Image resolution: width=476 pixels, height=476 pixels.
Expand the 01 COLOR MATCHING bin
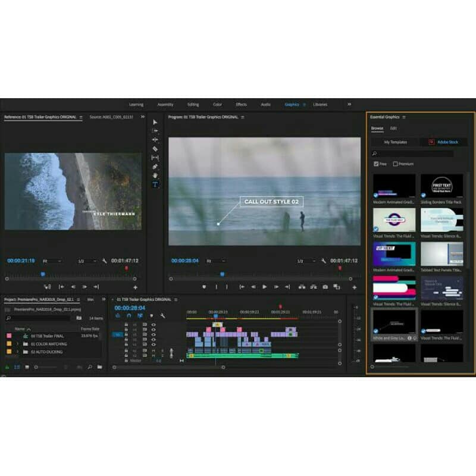[x=17, y=344]
